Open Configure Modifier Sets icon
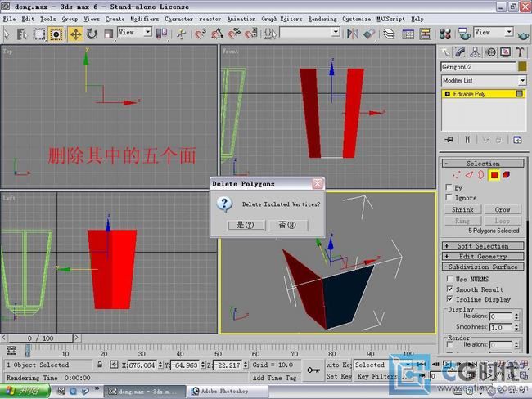The width and height of the screenshot is (532, 399). pyautogui.click(x=517, y=139)
